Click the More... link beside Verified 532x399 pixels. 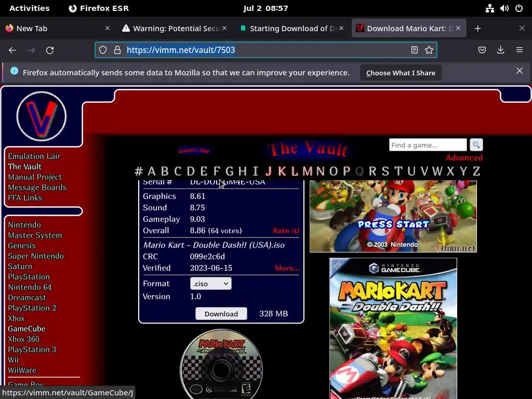tap(287, 268)
